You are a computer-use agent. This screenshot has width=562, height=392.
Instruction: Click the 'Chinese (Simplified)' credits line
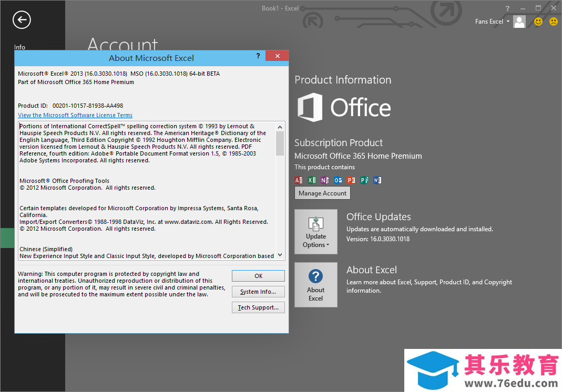[x=46, y=249]
